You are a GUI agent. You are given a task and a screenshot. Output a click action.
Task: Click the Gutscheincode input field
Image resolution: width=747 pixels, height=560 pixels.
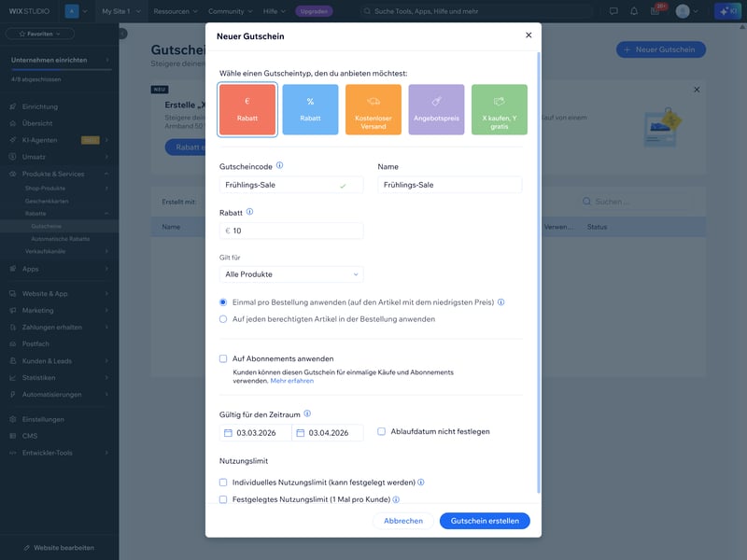[x=291, y=185]
